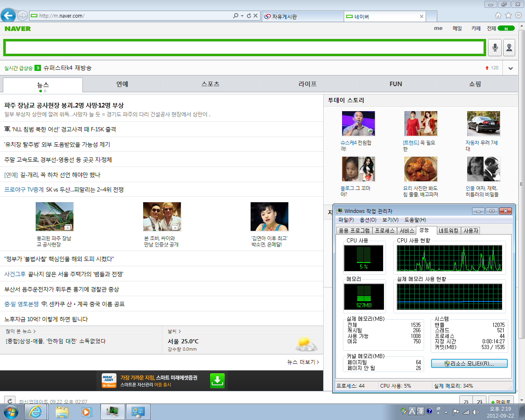
Task: Click the address bar refresh icon
Action: click(249, 16)
